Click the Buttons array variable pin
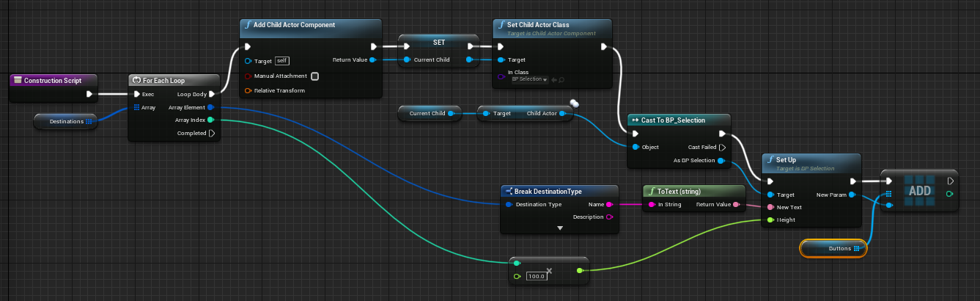The image size is (980, 301). (x=856, y=249)
